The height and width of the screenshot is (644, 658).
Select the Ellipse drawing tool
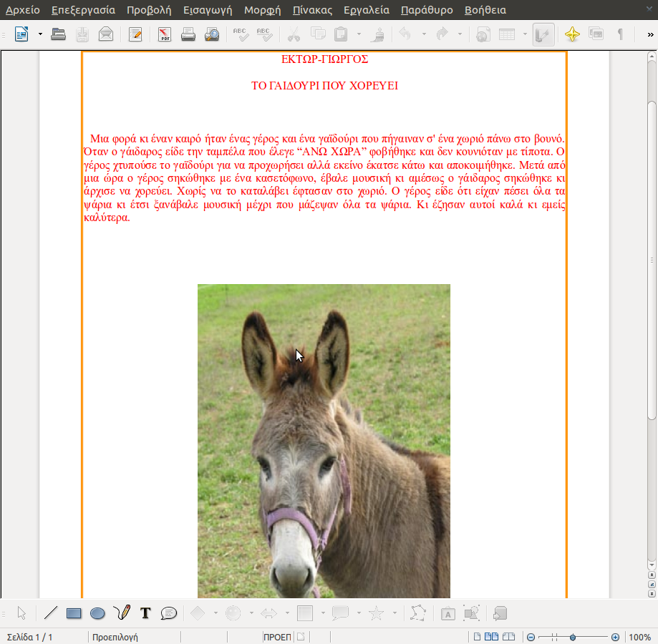97,613
